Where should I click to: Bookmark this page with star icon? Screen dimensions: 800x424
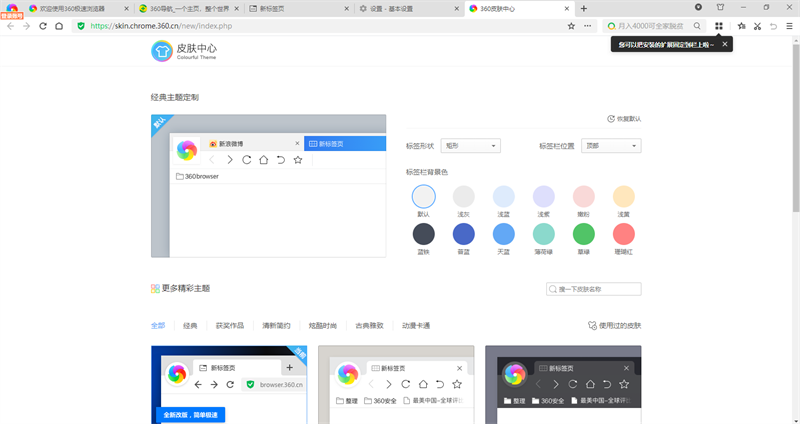click(x=572, y=26)
